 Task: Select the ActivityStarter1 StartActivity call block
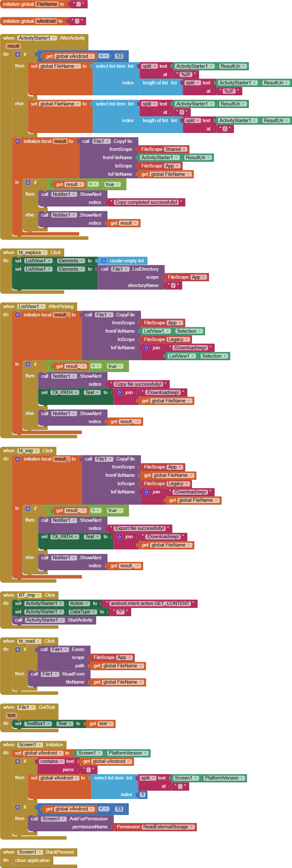80,620
